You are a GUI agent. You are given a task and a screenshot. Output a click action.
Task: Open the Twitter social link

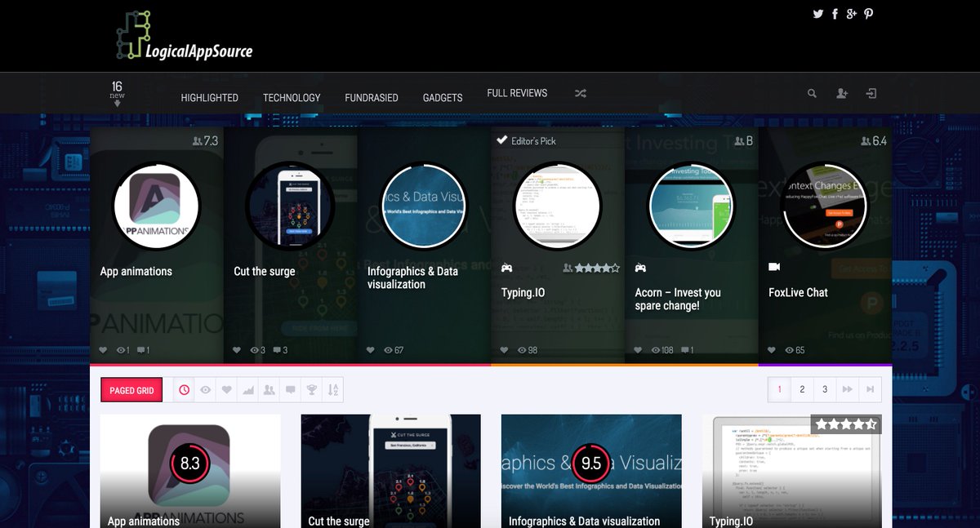(x=818, y=14)
